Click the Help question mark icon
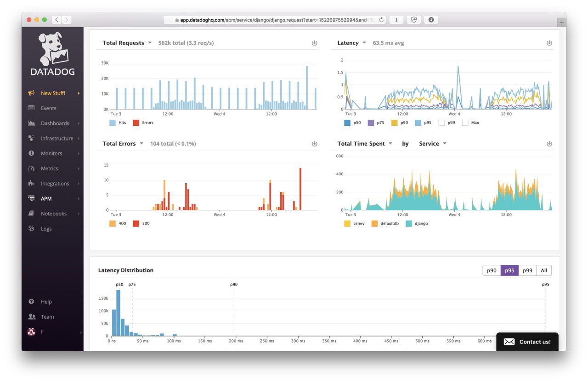588x382 pixels. coord(31,302)
